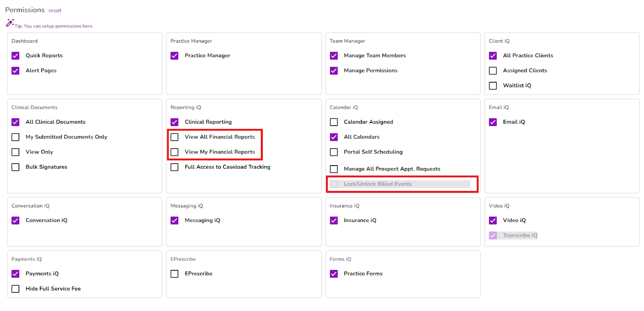Toggle the Practice Manager checkbox

(x=174, y=56)
